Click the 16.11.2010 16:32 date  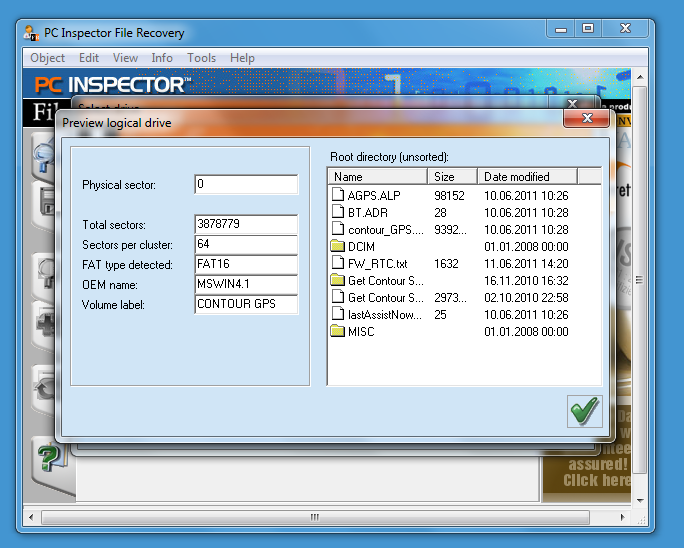(526, 281)
